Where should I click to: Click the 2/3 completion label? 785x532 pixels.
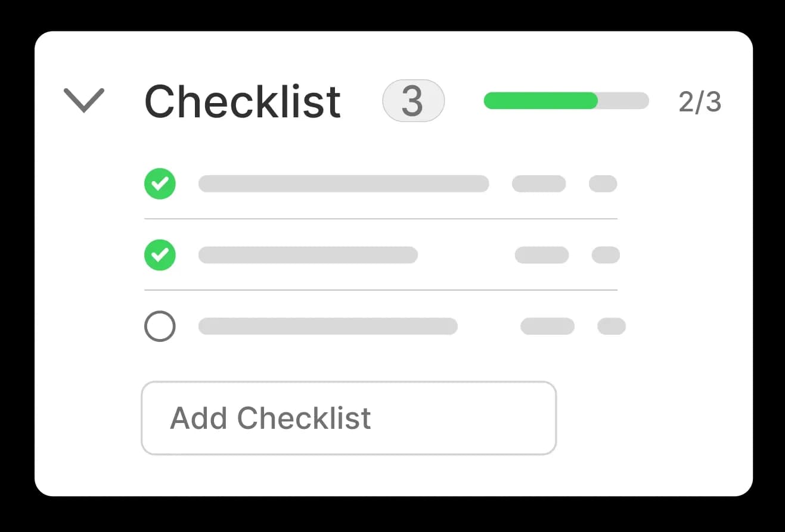coord(700,101)
